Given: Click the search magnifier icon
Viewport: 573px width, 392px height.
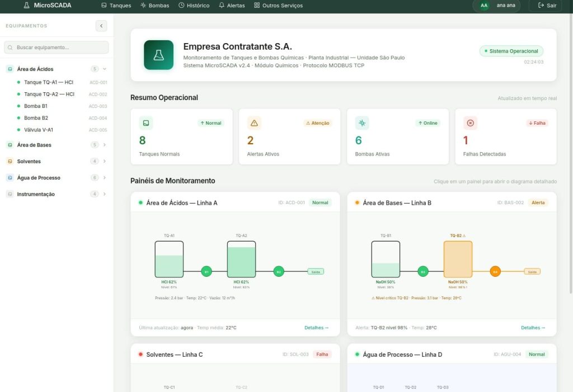Looking at the screenshot, I should [x=10, y=48].
